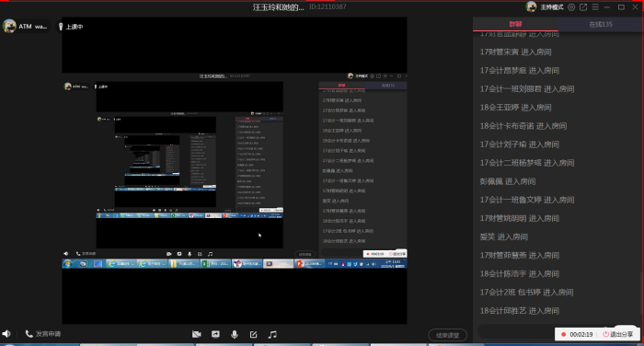
Task: Toggle the speaker volume icon at bottom-left
Action: 6,334
